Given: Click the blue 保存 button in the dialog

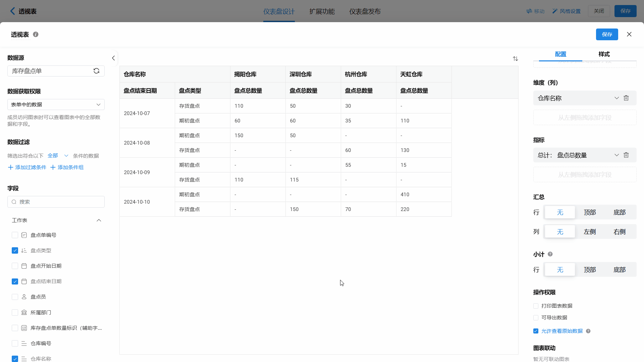Looking at the screenshot, I should click(606, 35).
